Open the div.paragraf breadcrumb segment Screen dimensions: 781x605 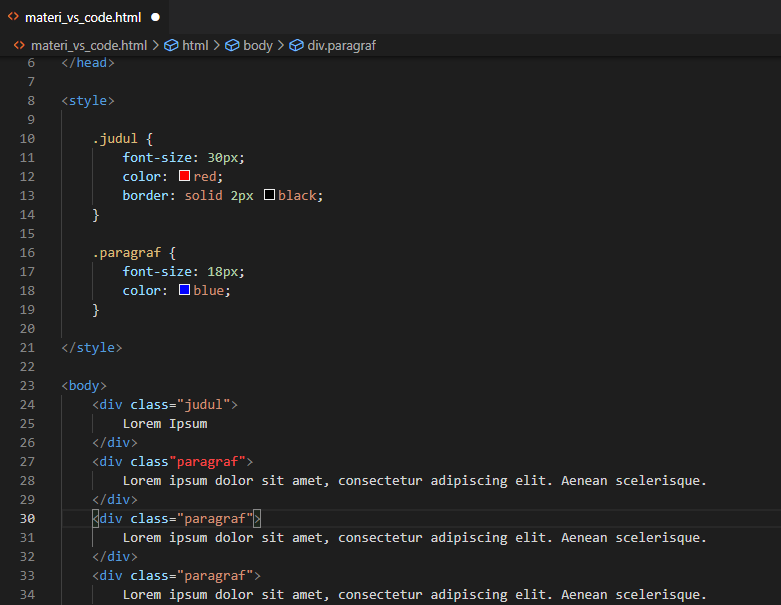(342, 46)
